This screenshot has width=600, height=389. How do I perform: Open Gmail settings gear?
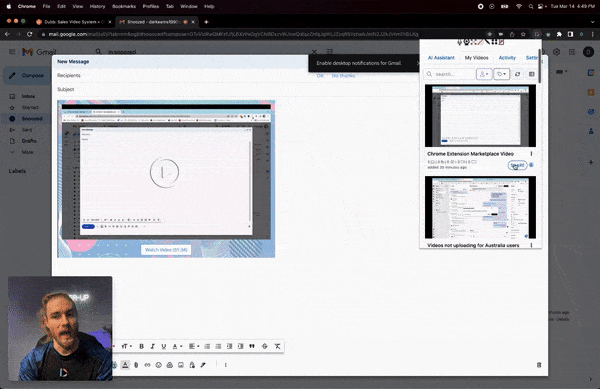(556, 52)
